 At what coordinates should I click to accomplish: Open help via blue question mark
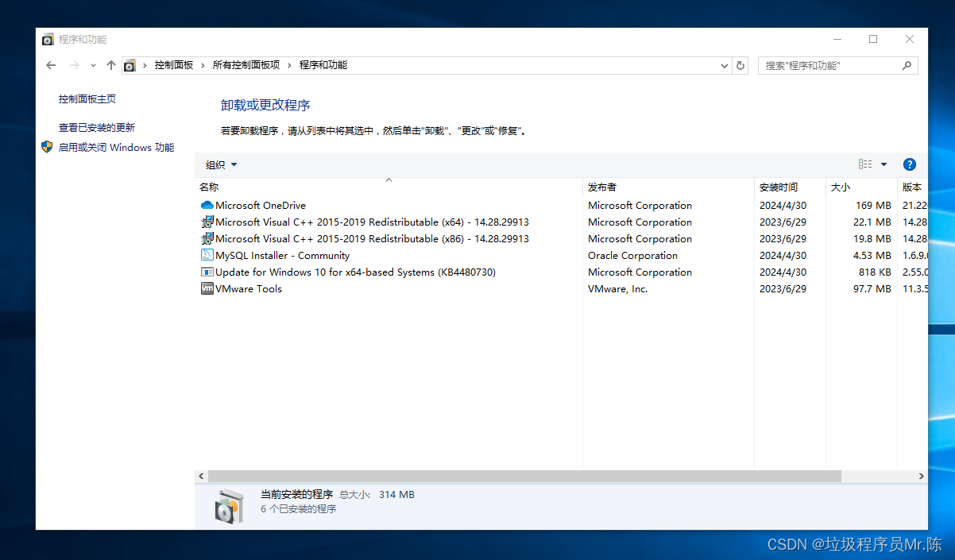pyautogui.click(x=910, y=164)
